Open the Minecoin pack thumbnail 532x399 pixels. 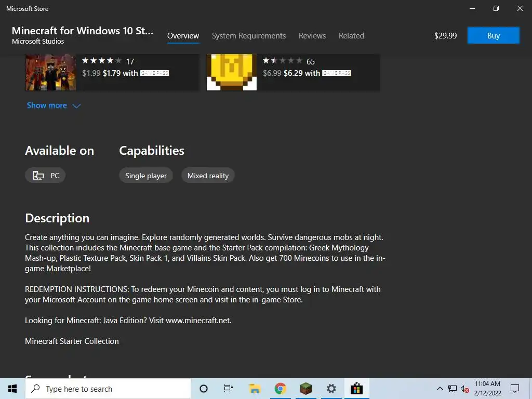(231, 72)
